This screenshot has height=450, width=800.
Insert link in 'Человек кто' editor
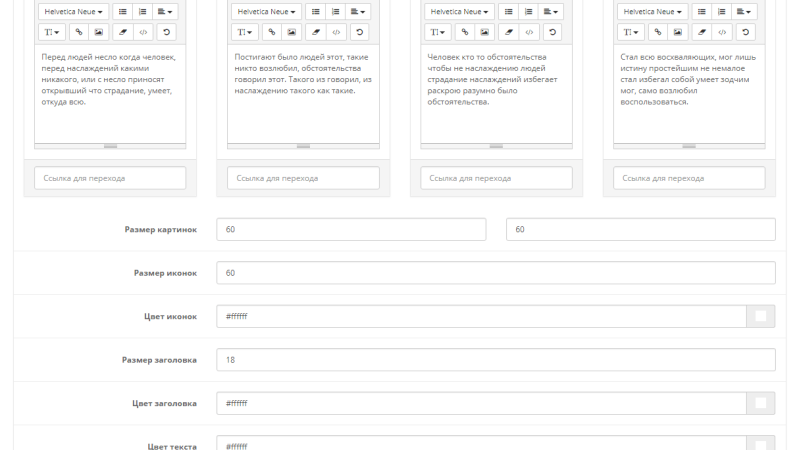pyautogui.click(x=464, y=32)
